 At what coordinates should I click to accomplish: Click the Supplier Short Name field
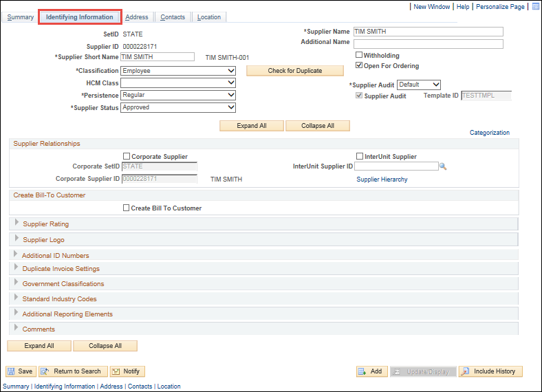(x=158, y=57)
